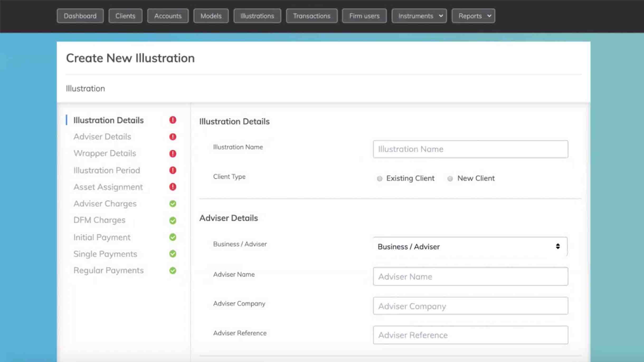
Task: Click the error icon next to Adviser Details
Action: click(x=173, y=137)
